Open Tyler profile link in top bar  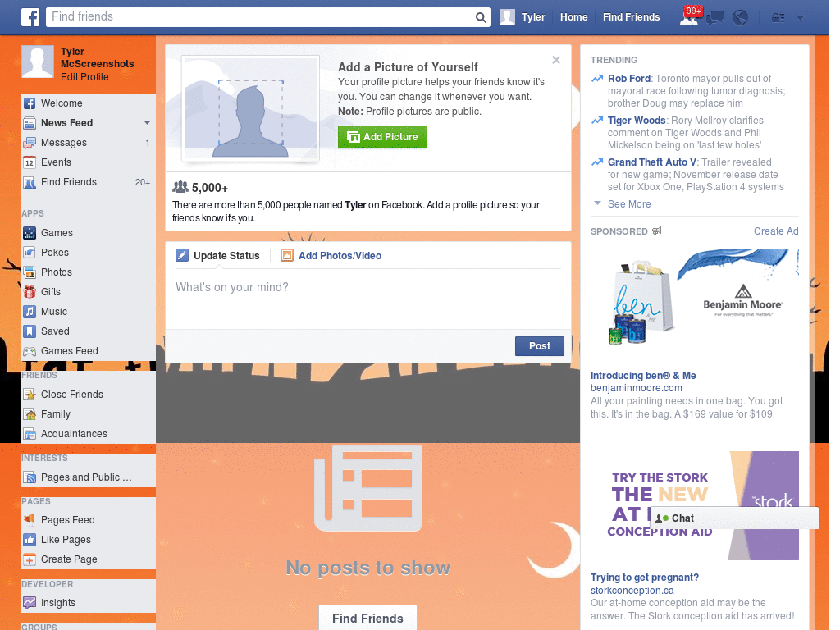pos(533,17)
